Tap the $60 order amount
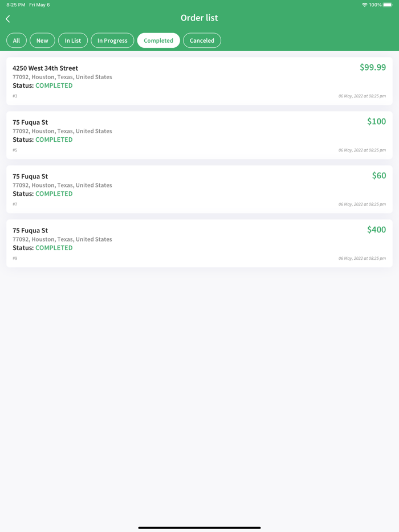399x532 pixels. (378, 175)
